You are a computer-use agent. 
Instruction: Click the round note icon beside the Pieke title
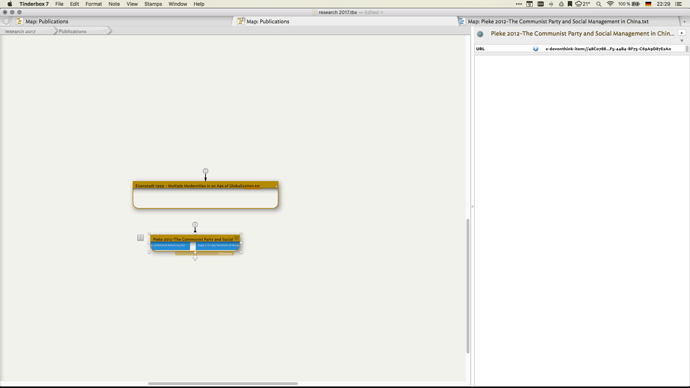[480, 34]
